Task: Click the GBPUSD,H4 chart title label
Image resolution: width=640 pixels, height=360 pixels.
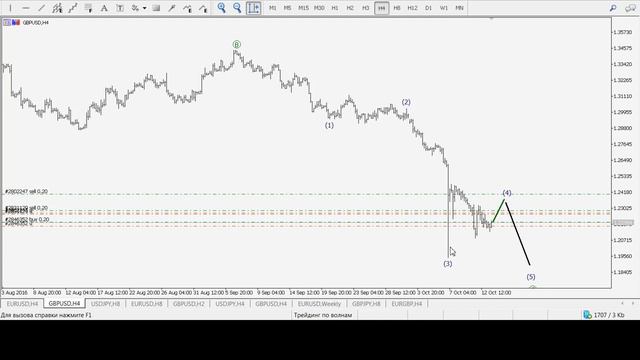Action: (x=35, y=22)
